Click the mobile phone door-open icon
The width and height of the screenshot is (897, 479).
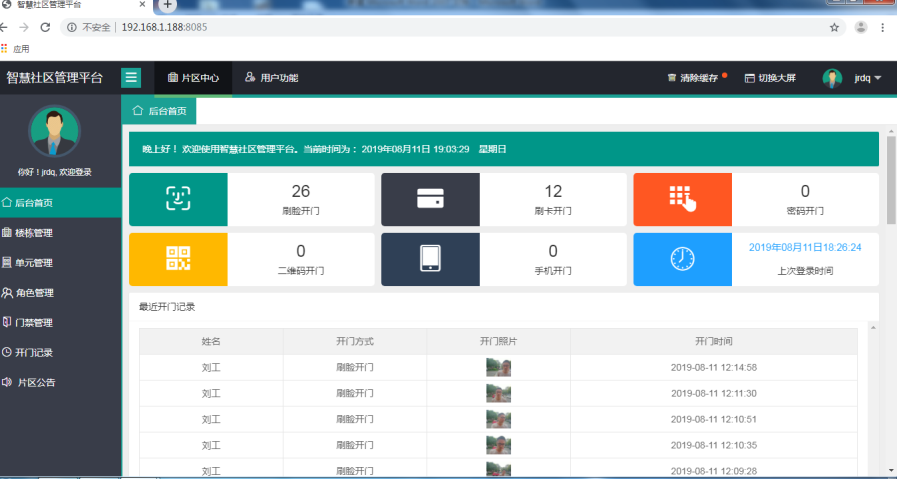pyautogui.click(x=430, y=258)
